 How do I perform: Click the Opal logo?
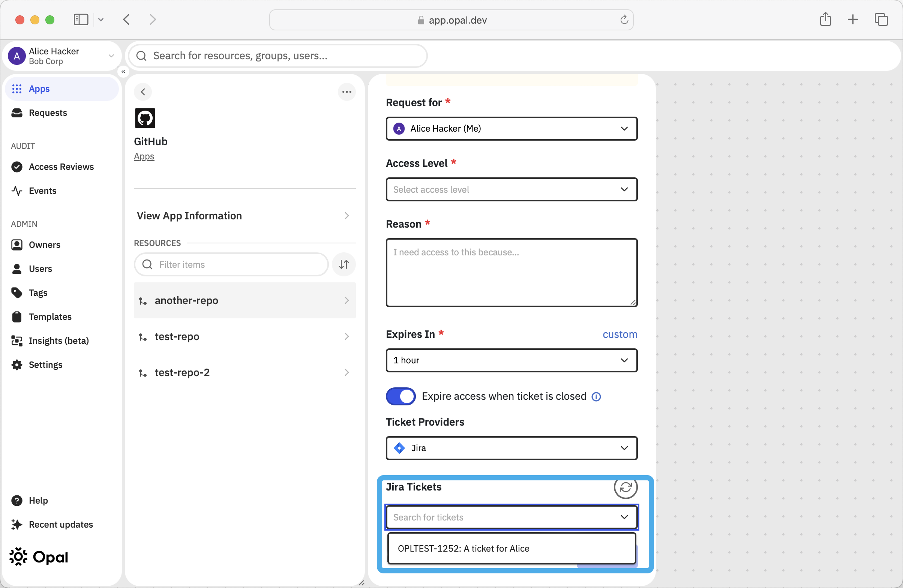pos(39,556)
